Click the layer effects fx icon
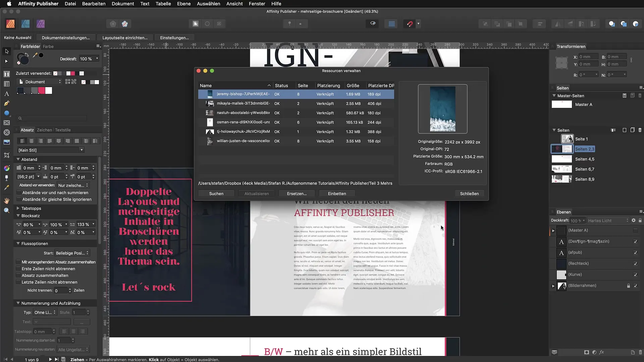 tap(601, 352)
